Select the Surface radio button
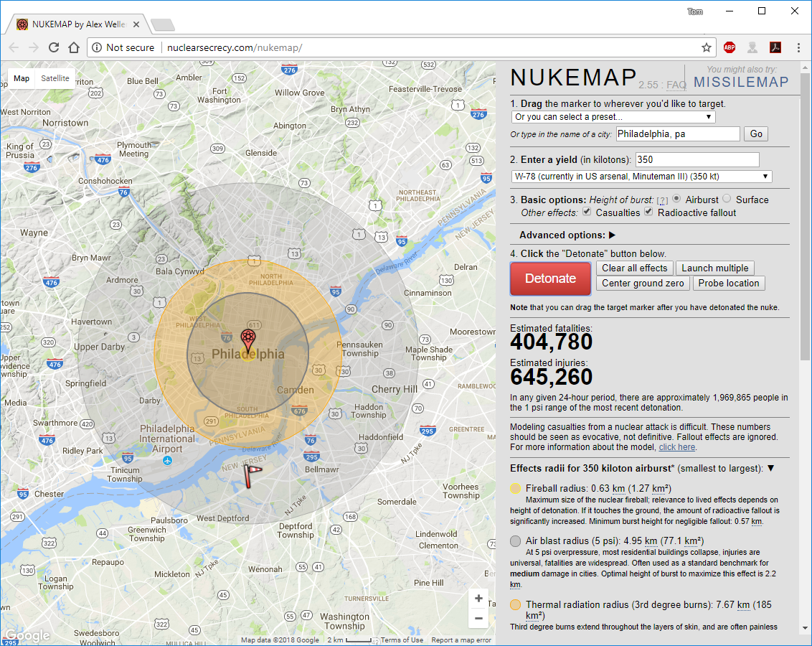Viewport: 812px width, 646px height. pos(727,198)
